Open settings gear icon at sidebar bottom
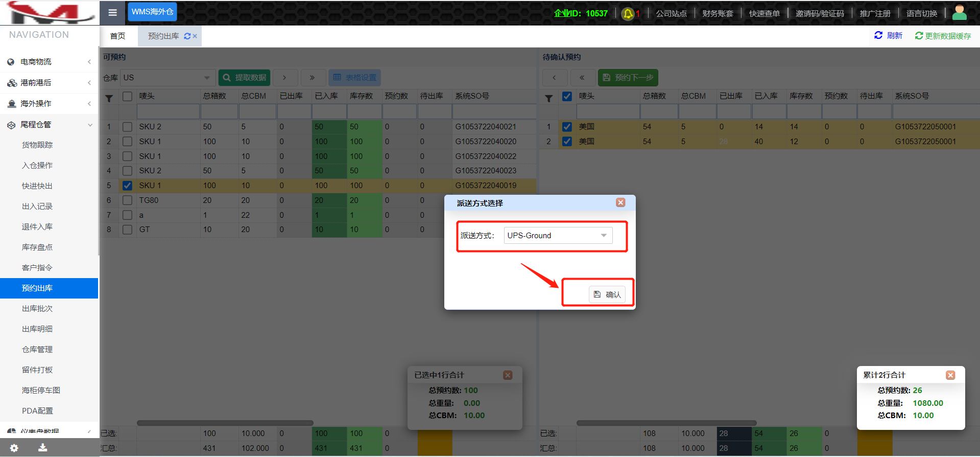Screen dimensions: 980x457 14,448
